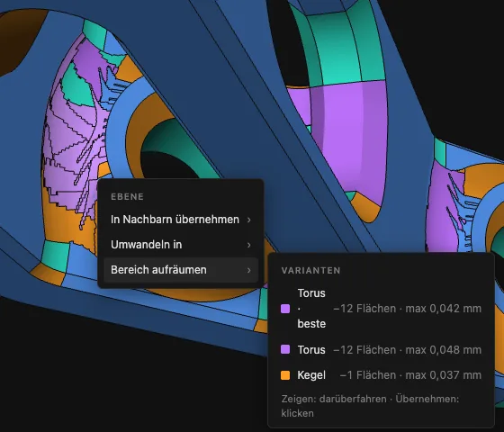
Task: Open 'In Nachbarn übernehmen' submenu
Action: (181, 220)
